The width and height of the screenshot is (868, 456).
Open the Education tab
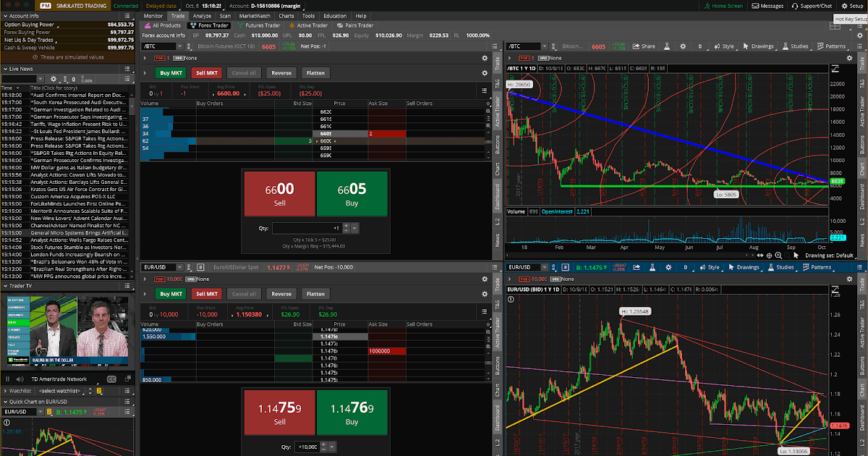pyautogui.click(x=335, y=15)
